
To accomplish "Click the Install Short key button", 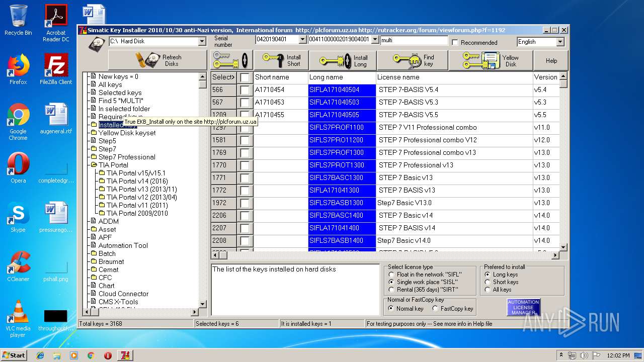I will 281,60.
